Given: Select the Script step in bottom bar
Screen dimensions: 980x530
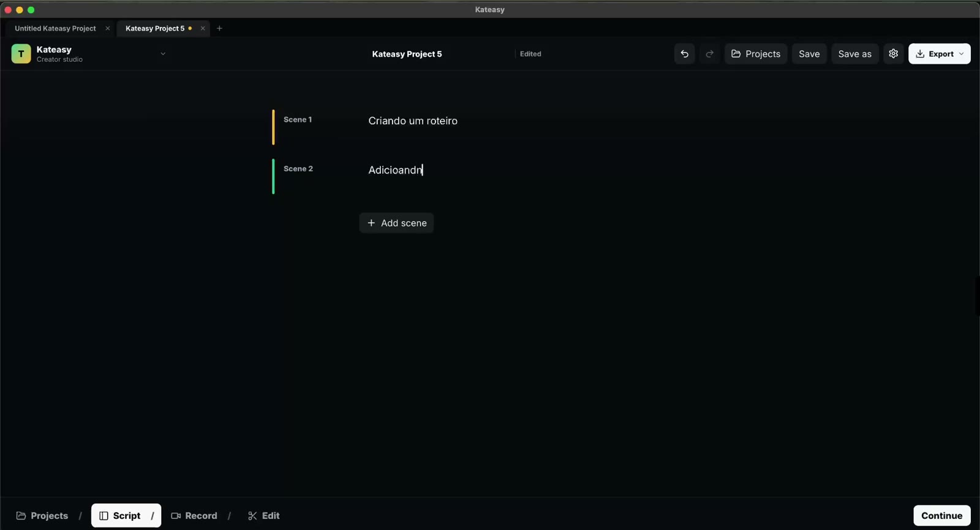Looking at the screenshot, I should 126,516.
